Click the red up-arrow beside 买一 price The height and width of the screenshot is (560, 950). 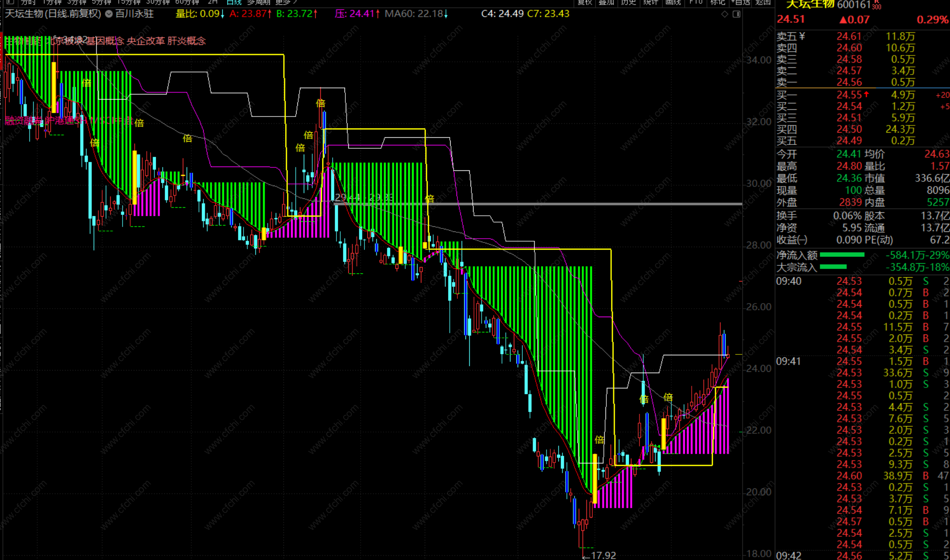[x=866, y=95]
